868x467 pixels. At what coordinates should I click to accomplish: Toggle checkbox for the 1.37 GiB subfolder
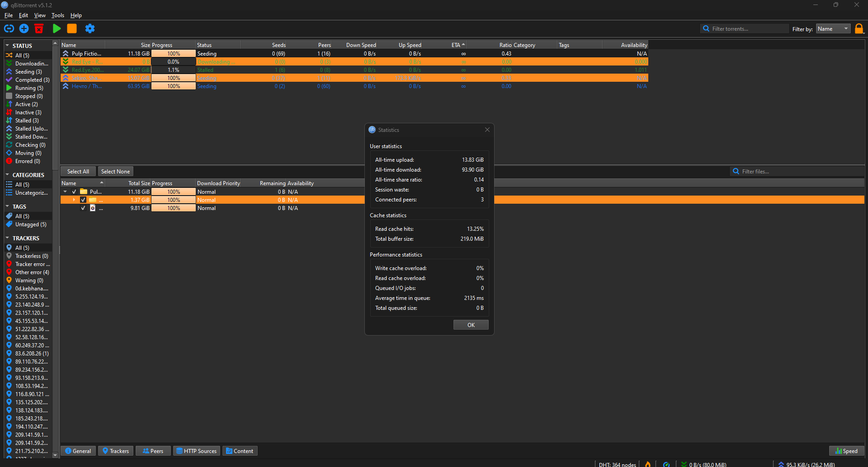tap(83, 200)
